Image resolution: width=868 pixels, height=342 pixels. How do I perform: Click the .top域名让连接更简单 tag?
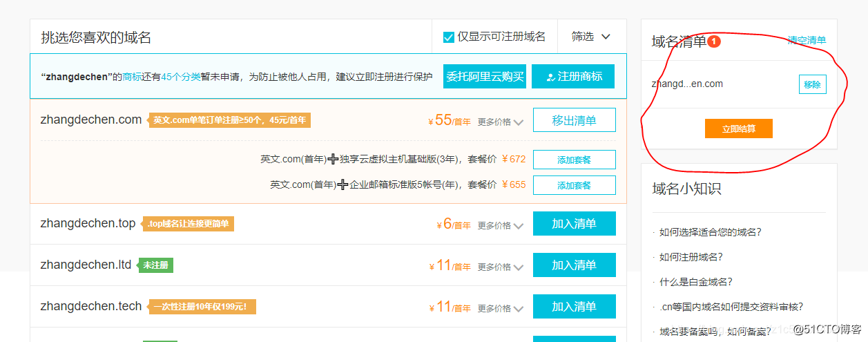pyautogui.click(x=189, y=224)
